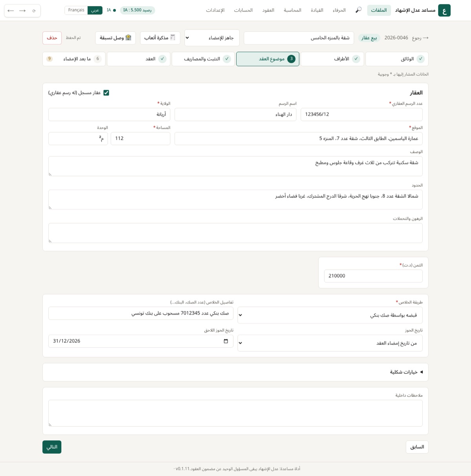Screen dimensions: 471x476
Task: Click the reload icon in the navigation box
Action: click(x=34, y=11)
